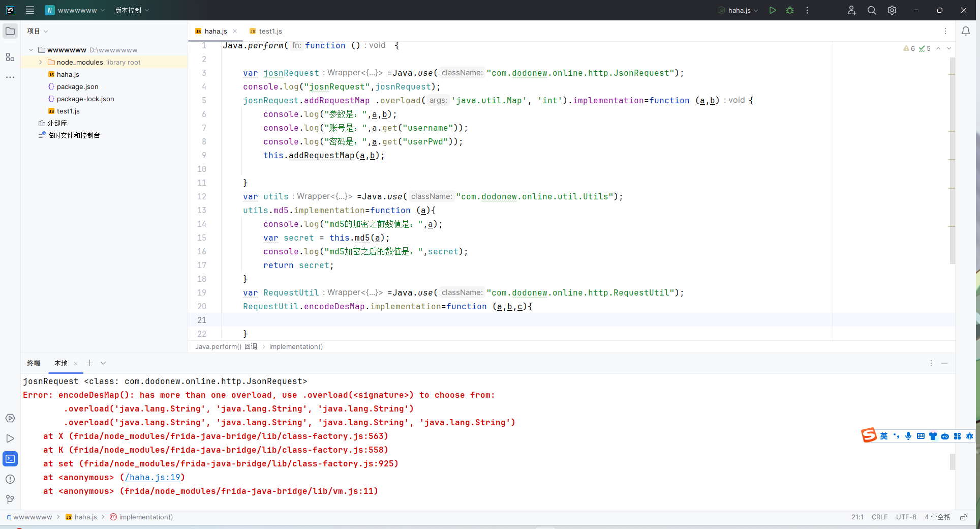Click the 6 warnings indicator

(909, 48)
